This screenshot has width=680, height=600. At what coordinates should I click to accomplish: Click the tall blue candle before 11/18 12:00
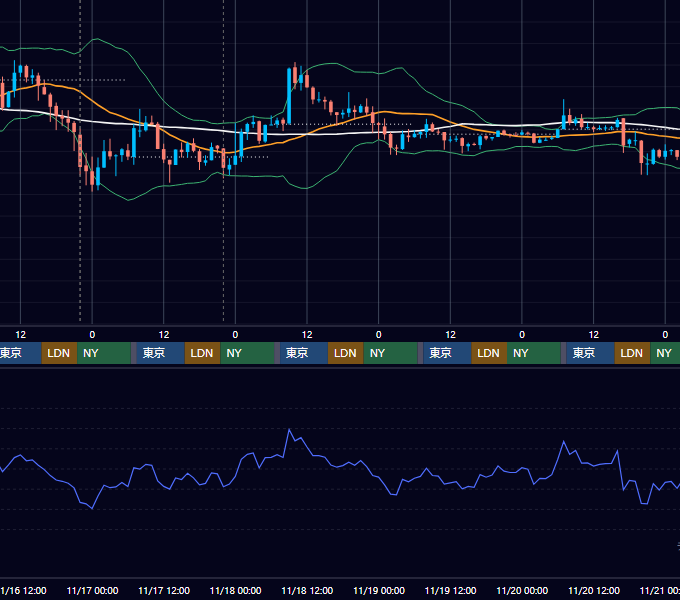pyautogui.click(x=289, y=96)
